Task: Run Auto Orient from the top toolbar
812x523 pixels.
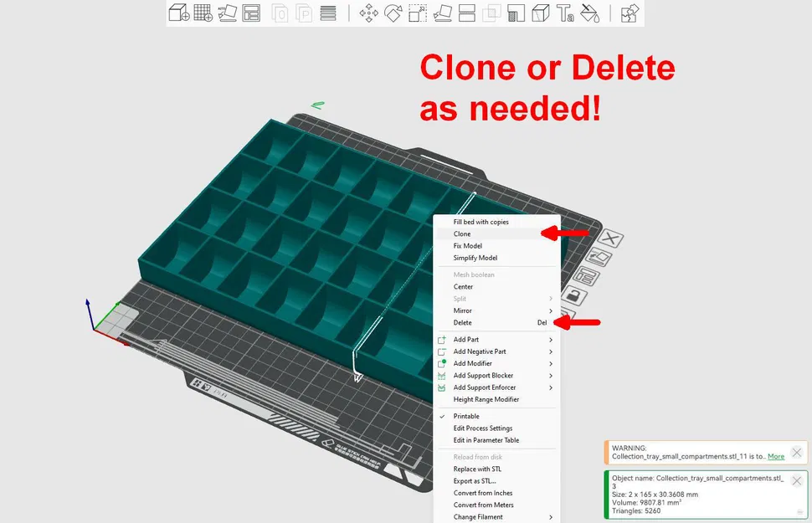Action: pos(228,13)
